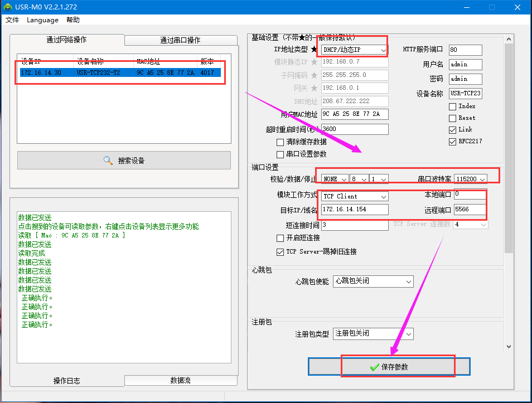Enable the Reset checkbox
Viewport: 532px width, 403px height.
tap(452, 118)
